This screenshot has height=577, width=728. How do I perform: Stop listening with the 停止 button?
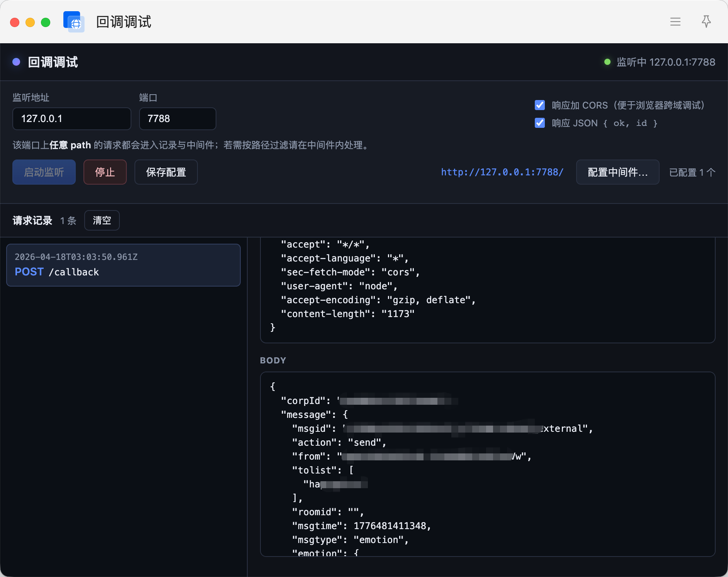point(105,172)
